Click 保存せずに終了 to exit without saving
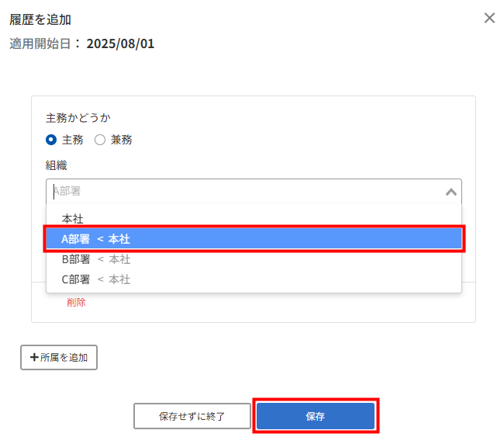Image resolution: width=504 pixels, height=437 pixels. 192,416
